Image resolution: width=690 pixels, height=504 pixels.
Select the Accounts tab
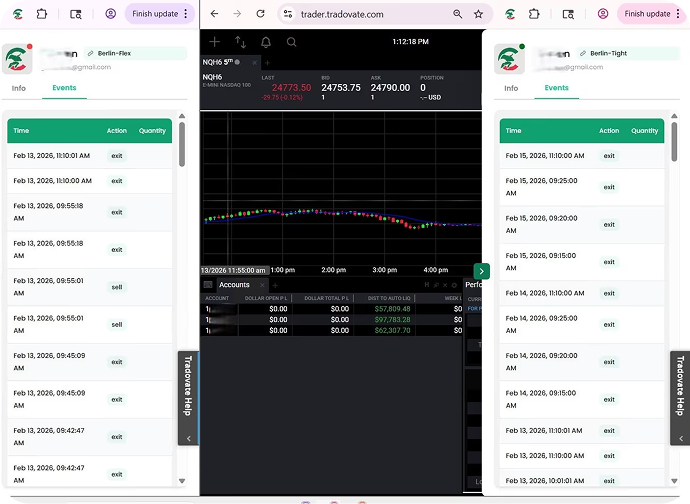[234, 285]
